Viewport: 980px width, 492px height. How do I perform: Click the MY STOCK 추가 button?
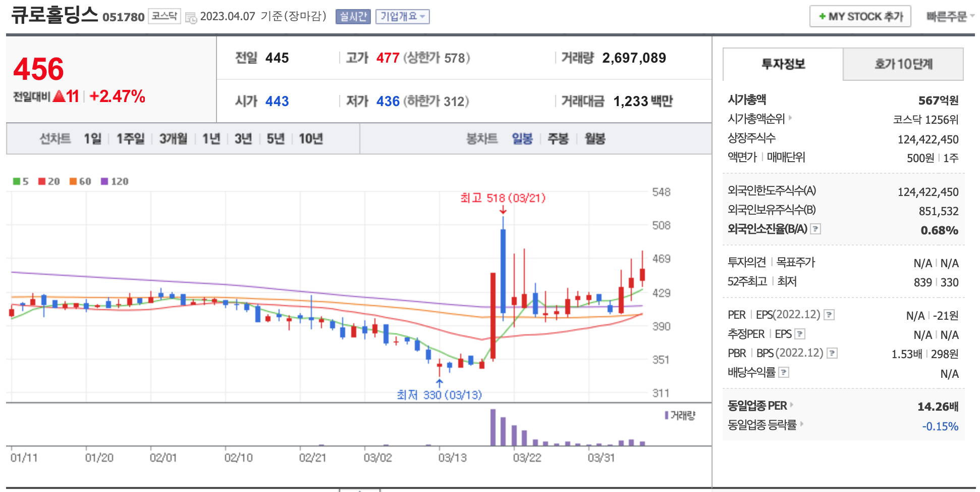coord(860,17)
